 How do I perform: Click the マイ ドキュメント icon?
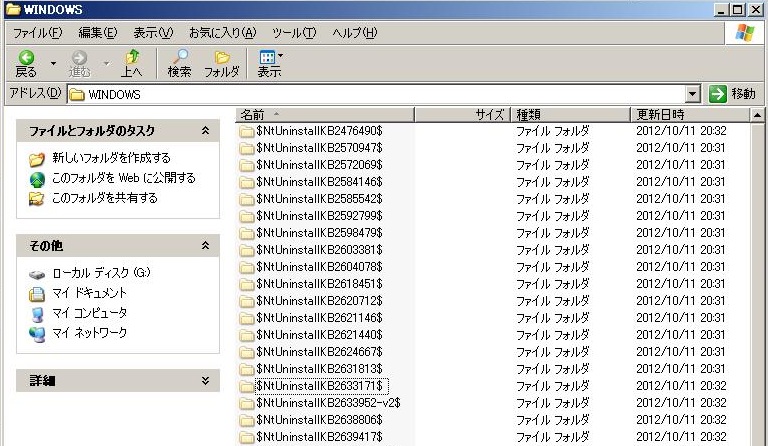[37, 294]
